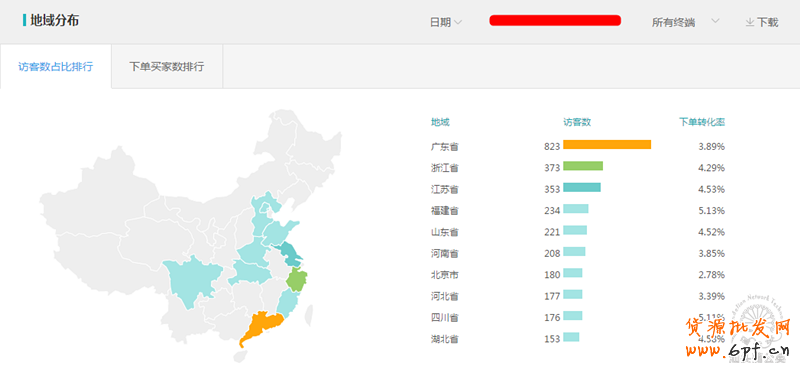Click the red date range field
This screenshot has width=800, height=372.
555,20
